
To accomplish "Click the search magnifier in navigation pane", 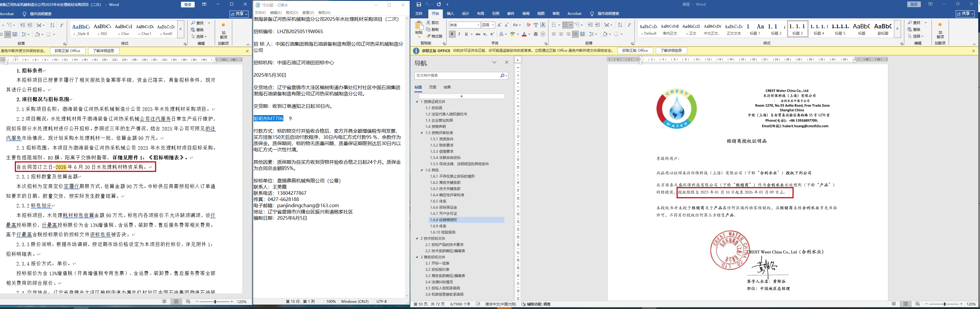I will click(502, 76).
